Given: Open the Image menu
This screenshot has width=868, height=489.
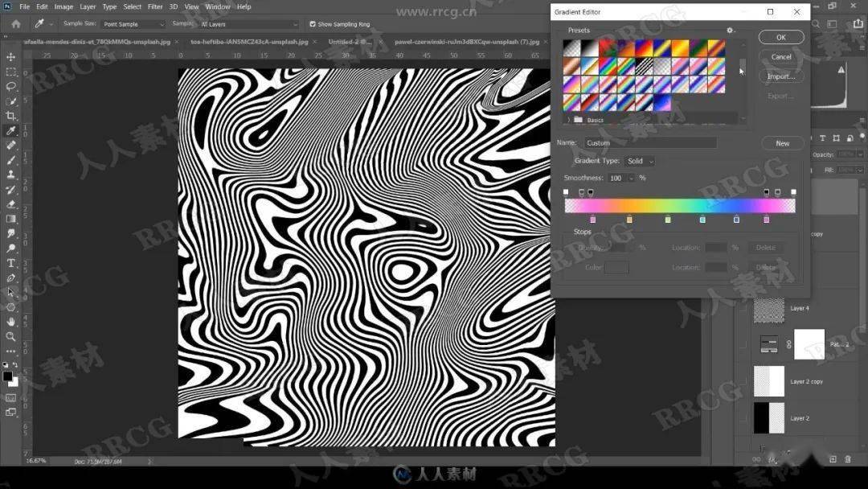Looking at the screenshot, I should (x=63, y=6).
